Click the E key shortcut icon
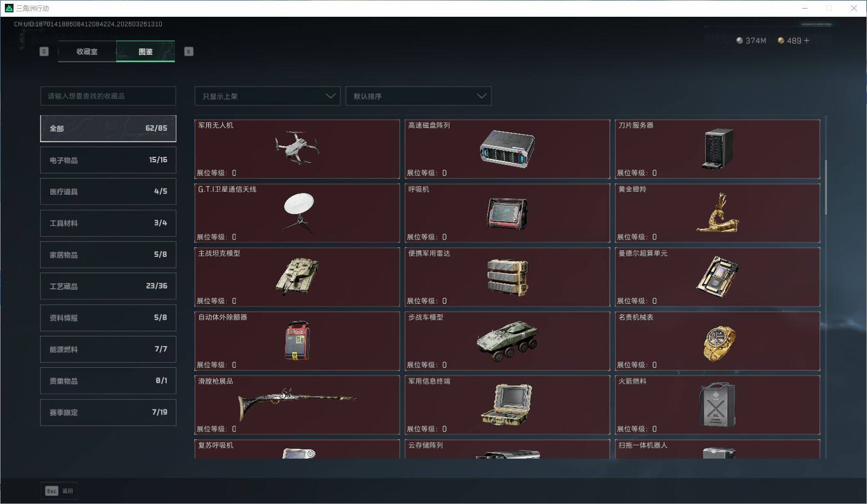 tap(188, 51)
